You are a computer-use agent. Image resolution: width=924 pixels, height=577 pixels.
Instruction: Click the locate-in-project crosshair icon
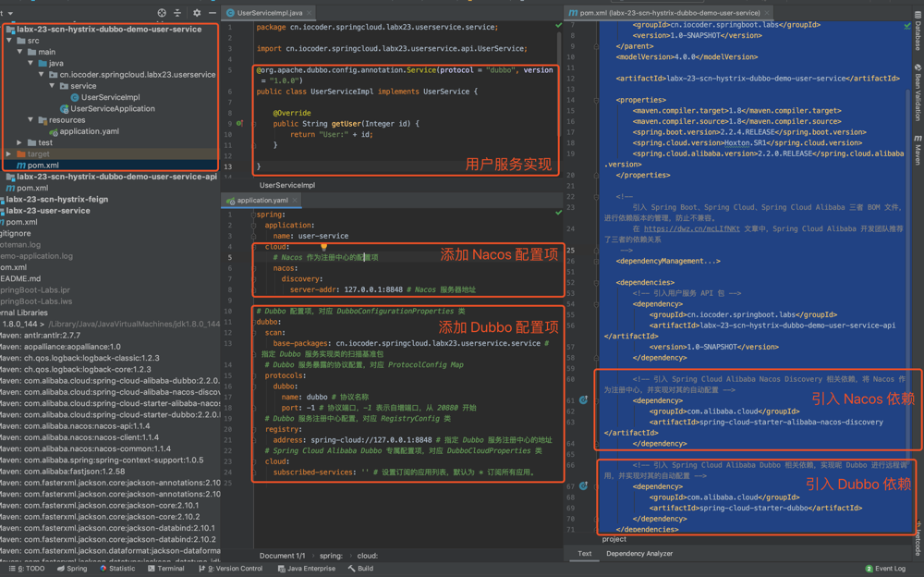pos(162,12)
